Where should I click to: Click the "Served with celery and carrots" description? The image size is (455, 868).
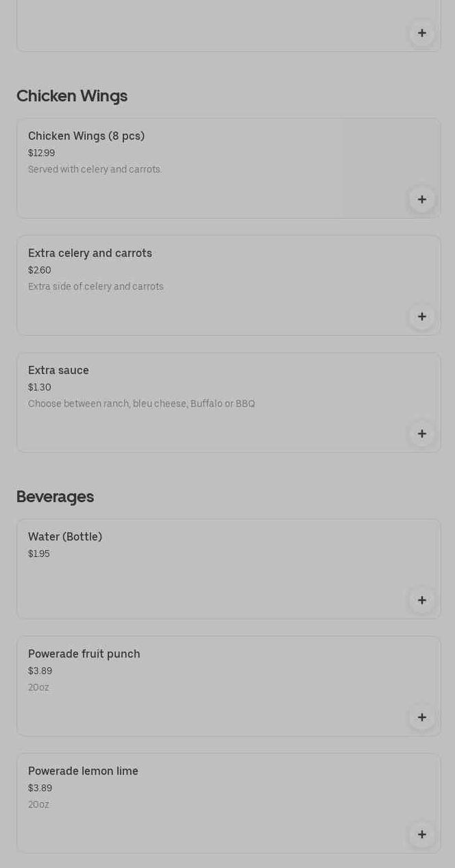pyautogui.click(x=95, y=169)
